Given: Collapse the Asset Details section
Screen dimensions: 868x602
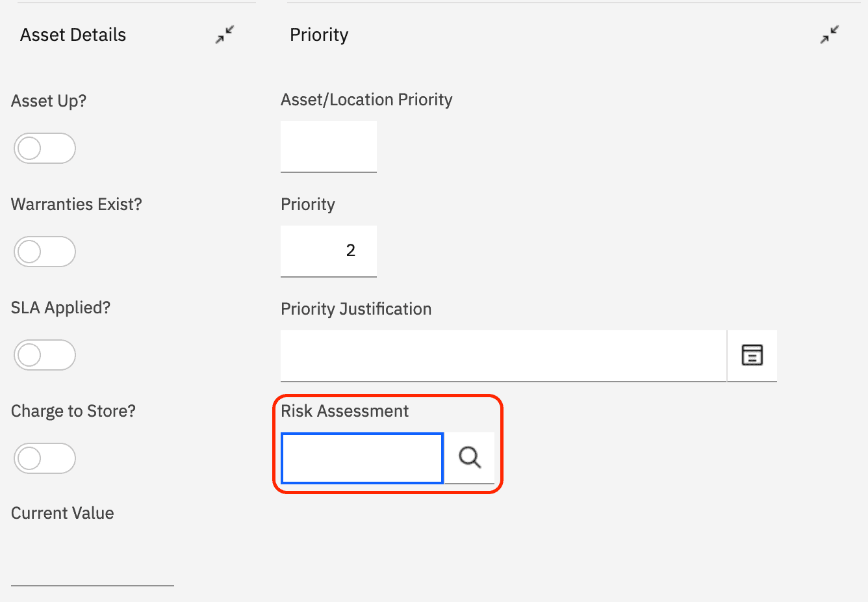Looking at the screenshot, I should (x=225, y=34).
